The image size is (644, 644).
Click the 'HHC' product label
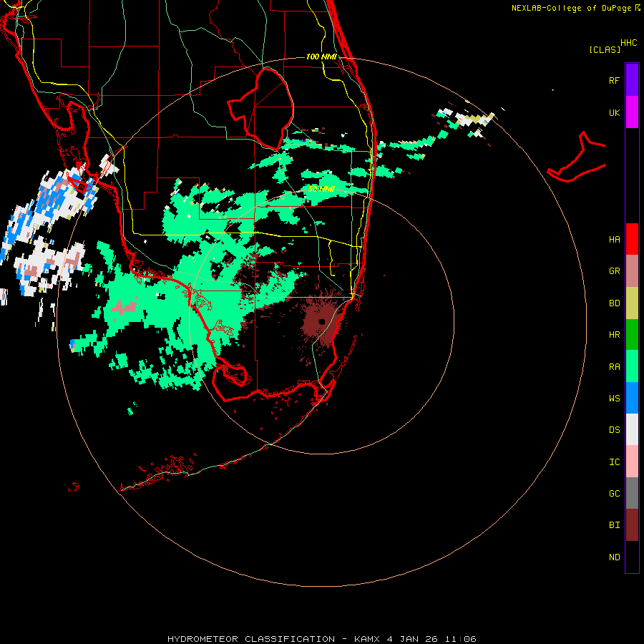point(629,43)
